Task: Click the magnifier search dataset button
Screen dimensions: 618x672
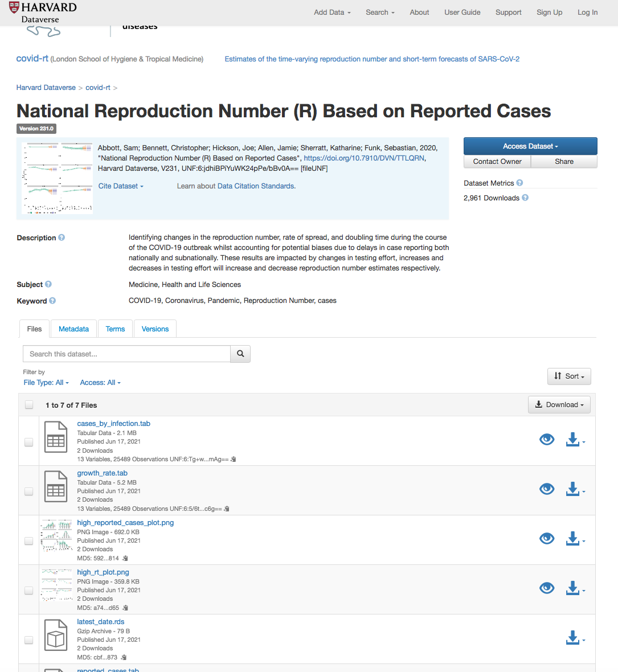Action: point(240,354)
